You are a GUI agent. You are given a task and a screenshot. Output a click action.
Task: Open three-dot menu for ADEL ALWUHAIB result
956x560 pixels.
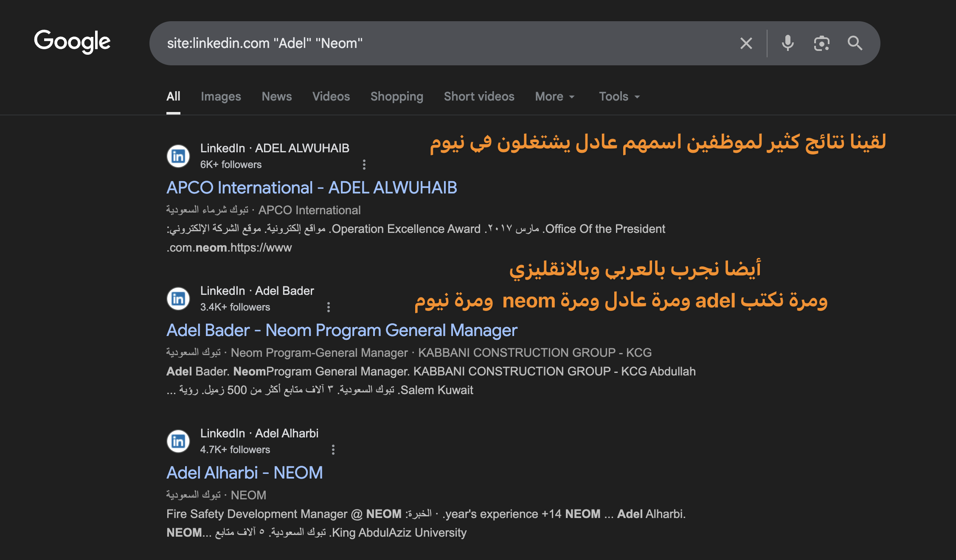coord(364,165)
